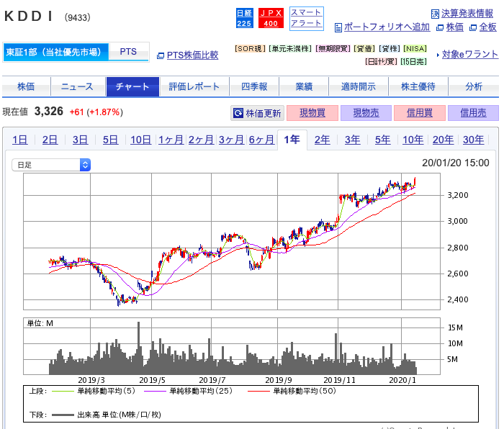Select the 5年 chart period
The image size is (504, 429).
click(x=382, y=140)
